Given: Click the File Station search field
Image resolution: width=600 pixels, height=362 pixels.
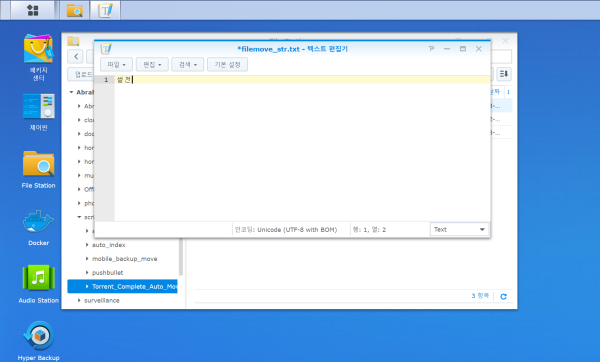Looking at the screenshot, I should 501,57.
